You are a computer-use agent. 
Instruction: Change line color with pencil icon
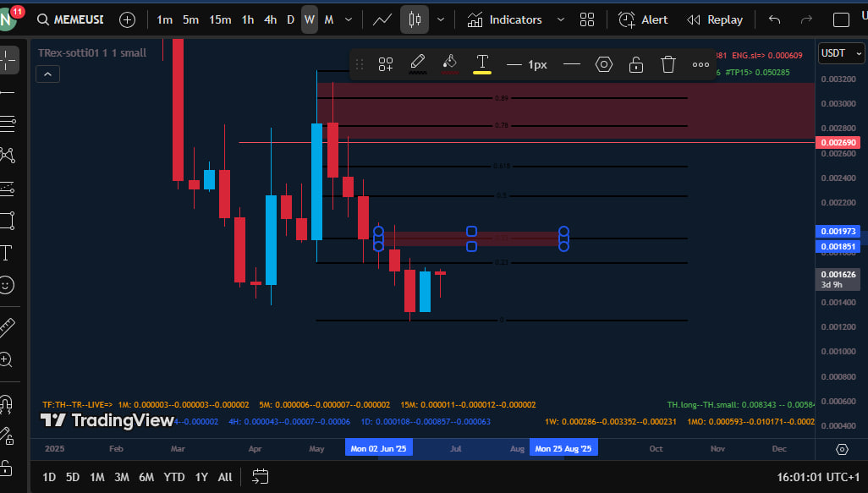click(417, 65)
